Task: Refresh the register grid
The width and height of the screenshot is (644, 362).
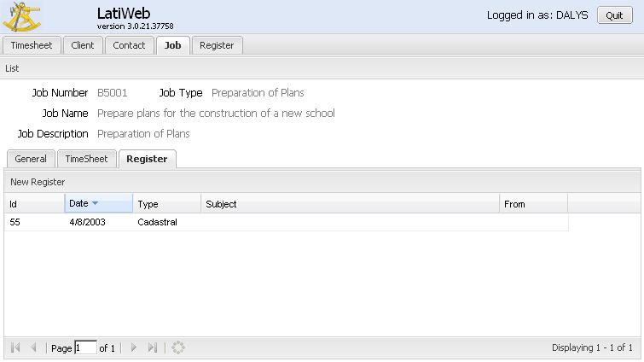Action: click(177, 347)
